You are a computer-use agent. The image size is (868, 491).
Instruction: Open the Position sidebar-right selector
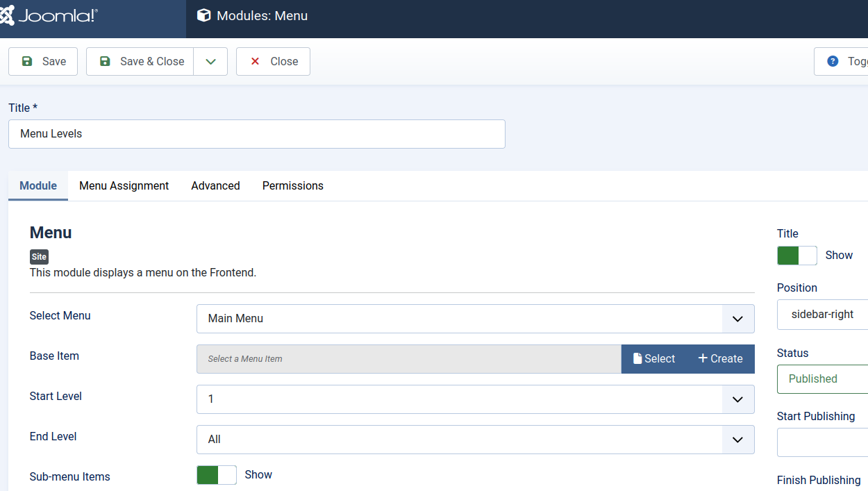click(822, 315)
